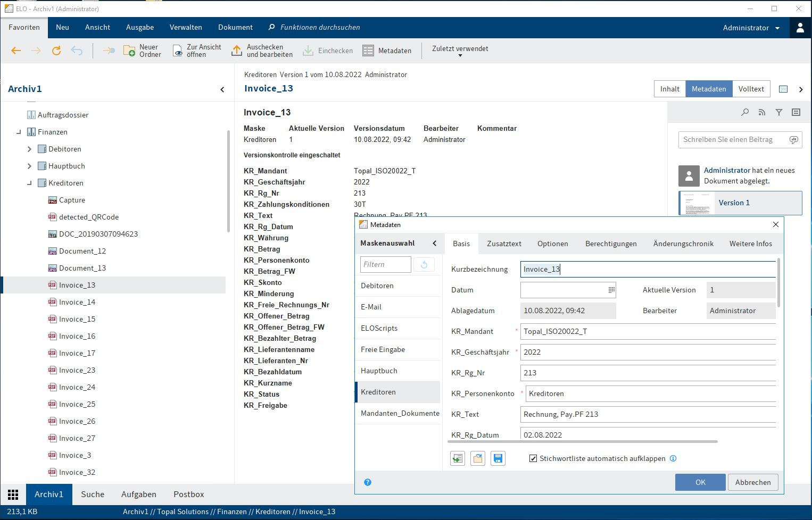The width and height of the screenshot is (812, 520).
Task: Collapse the Kreditoren folder
Action: click(29, 183)
